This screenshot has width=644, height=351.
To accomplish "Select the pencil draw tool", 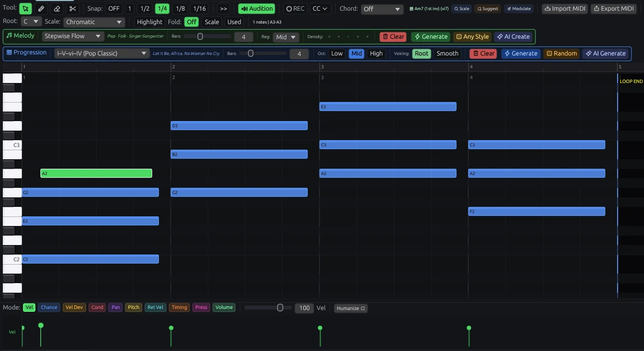I will (x=41, y=8).
